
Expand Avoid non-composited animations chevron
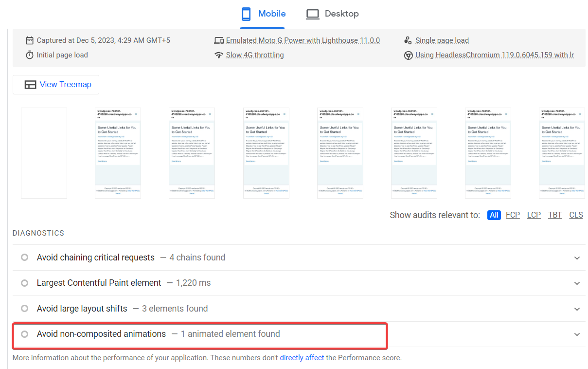(577, 334)
